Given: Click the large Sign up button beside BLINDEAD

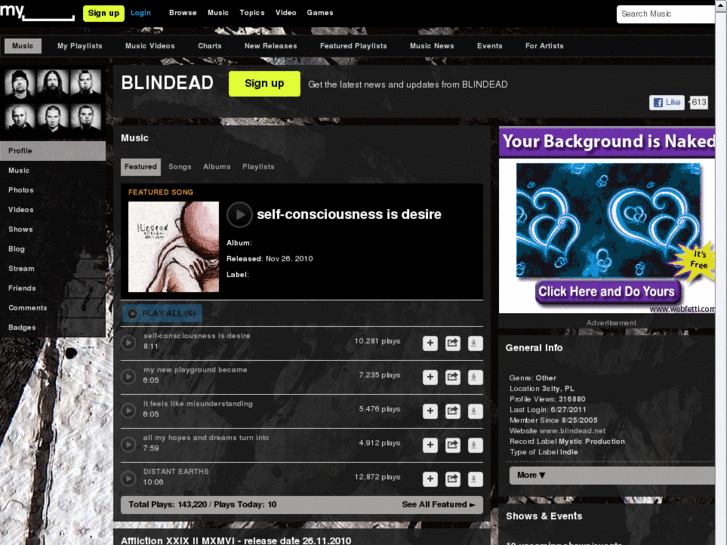Looking at the screenshot, I should click(264, 83).
